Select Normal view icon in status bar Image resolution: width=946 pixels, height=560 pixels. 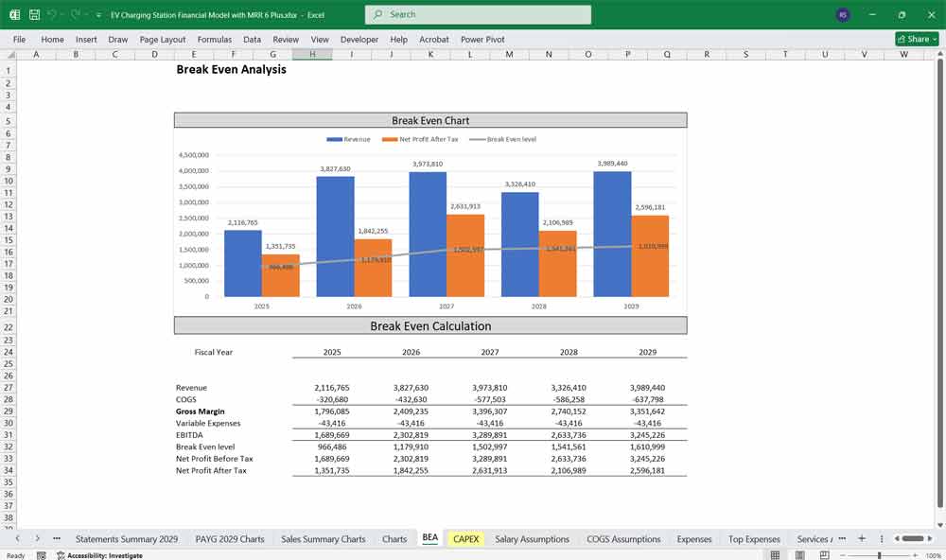[x=775, y=555]
